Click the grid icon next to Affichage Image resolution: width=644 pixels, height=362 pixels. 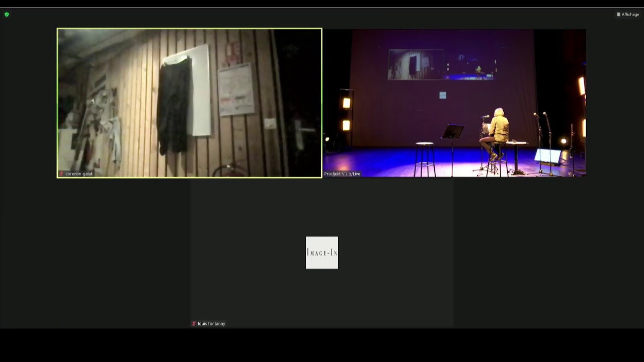(x=618, y=15)
